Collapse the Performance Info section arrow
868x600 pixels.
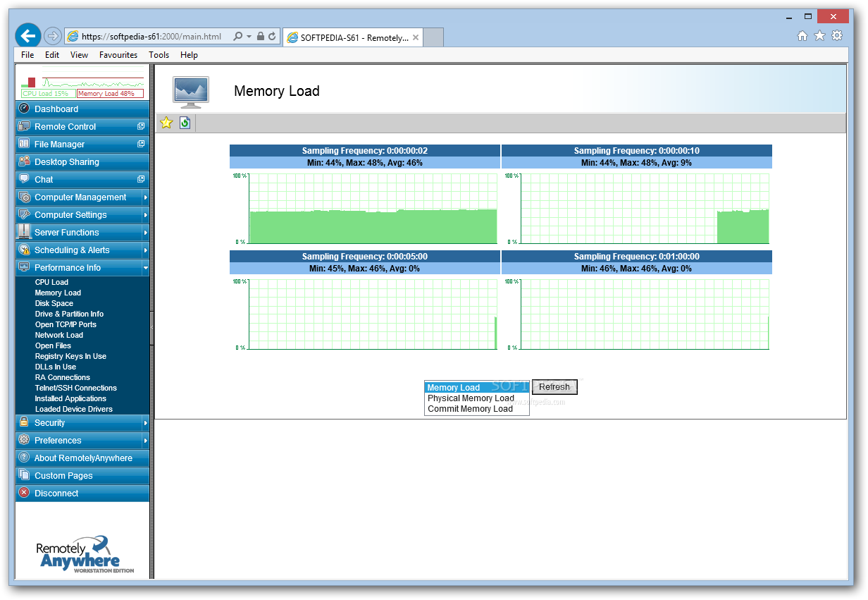145,268
